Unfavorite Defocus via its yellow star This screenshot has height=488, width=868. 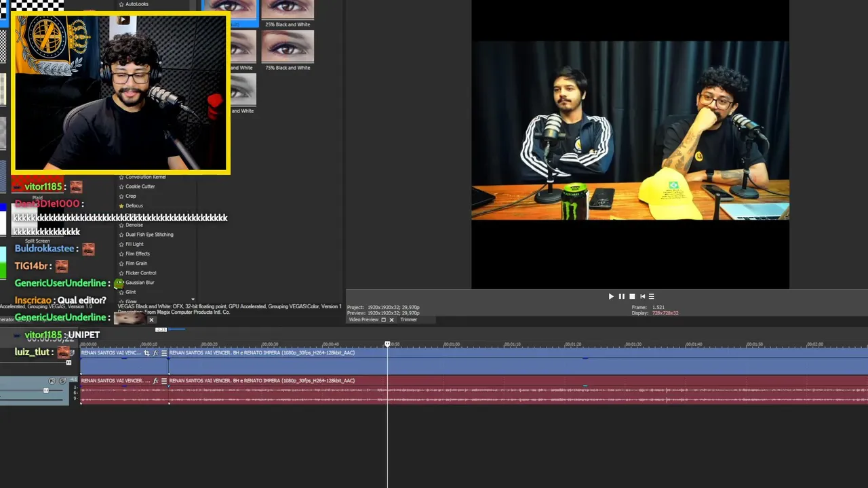121,205
